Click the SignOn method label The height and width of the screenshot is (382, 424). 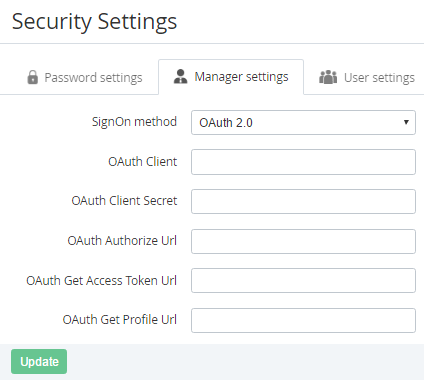click(134, 122)
